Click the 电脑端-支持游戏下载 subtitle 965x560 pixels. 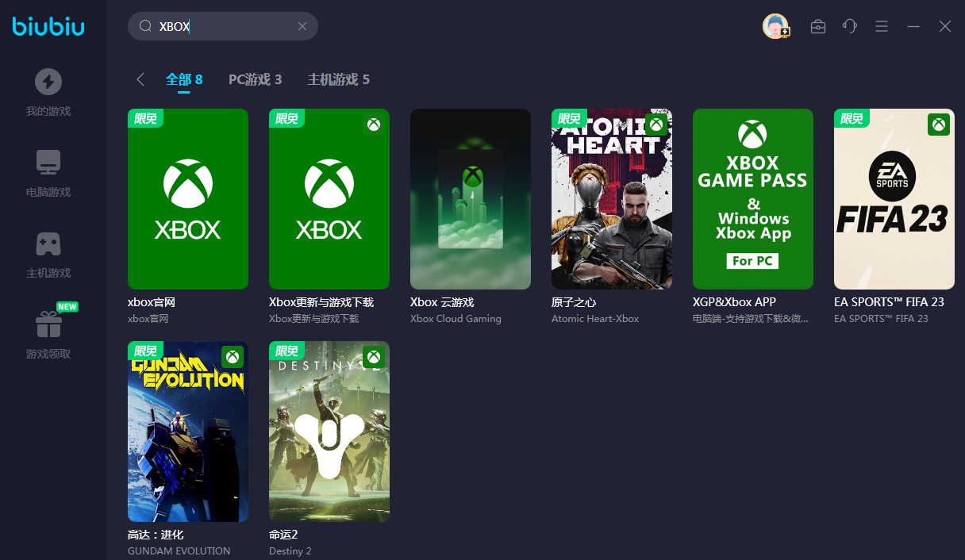pyautogui.click(x=751, y=319)
